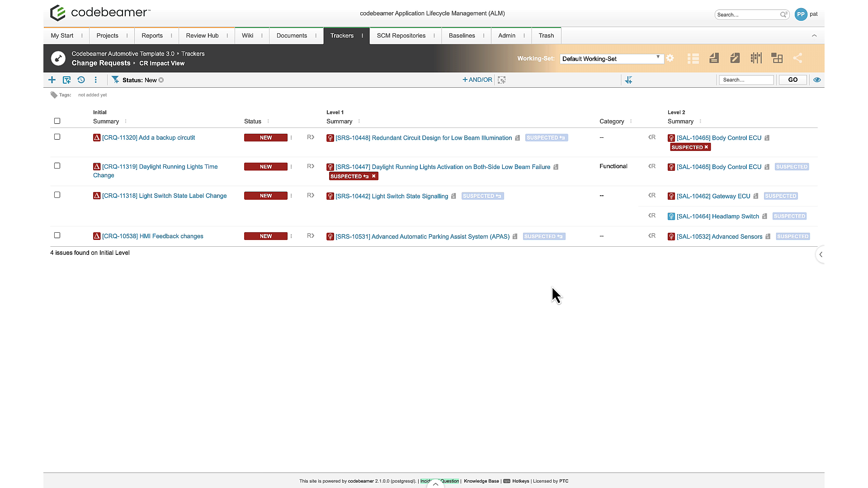Open CRQ-11320 Add a backup circuit link

tap(148, 138)
